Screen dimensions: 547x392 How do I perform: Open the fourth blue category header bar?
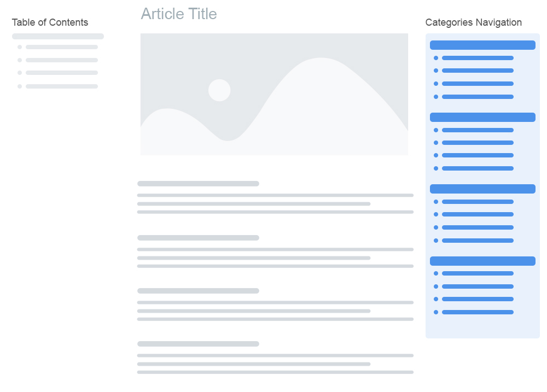tap(482, 261)
